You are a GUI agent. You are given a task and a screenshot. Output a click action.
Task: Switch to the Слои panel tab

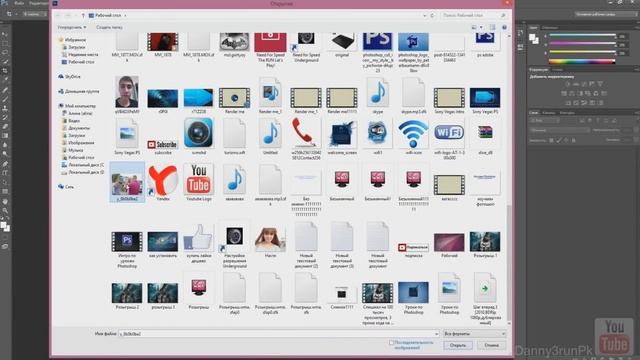pyautogui.click(x=533, y=113)
